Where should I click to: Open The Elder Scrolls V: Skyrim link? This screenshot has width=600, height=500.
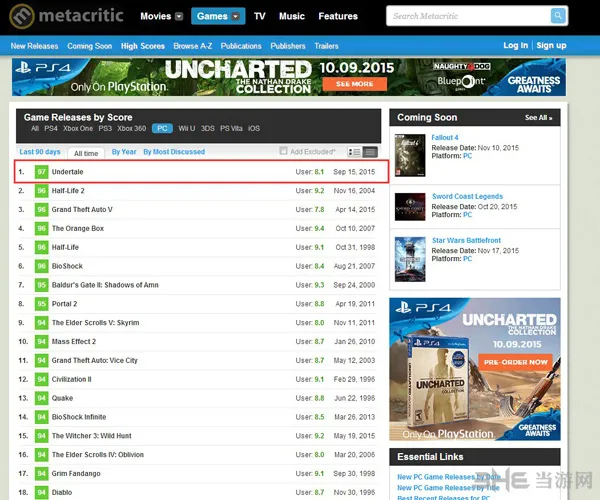[x=96, y=322]
